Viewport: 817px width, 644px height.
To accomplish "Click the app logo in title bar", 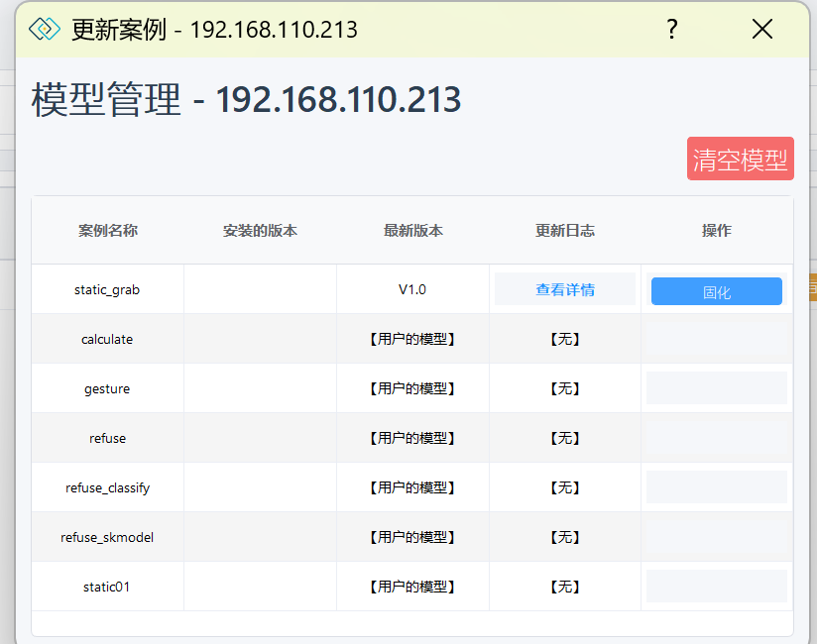I will pos(45,29).
